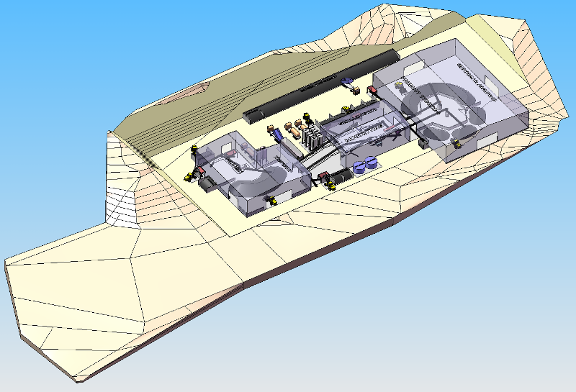Select the dark box left of right building

click(423, 142)
